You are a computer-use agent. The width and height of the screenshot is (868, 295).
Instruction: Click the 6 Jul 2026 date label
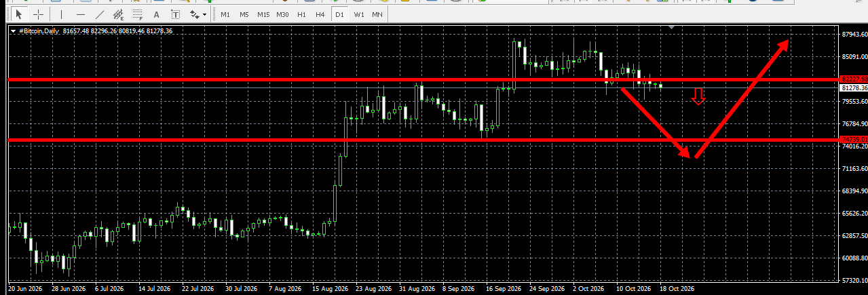(x=111, y=288)
